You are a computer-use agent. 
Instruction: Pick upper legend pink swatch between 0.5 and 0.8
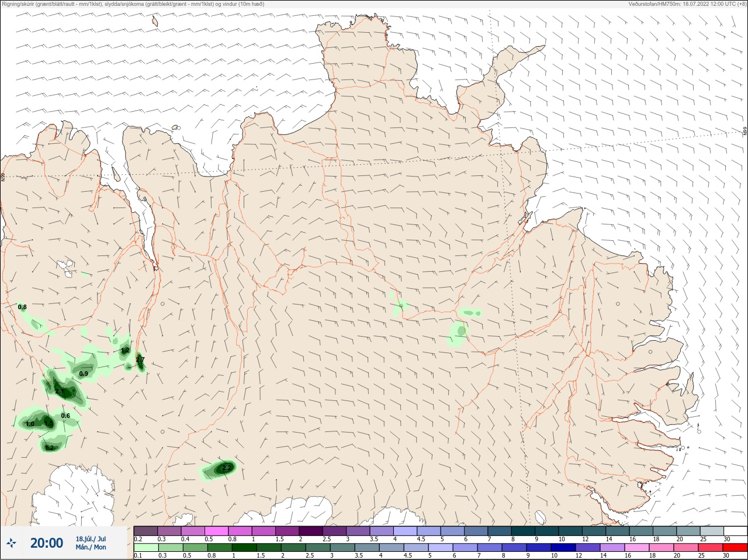[217, 531]
